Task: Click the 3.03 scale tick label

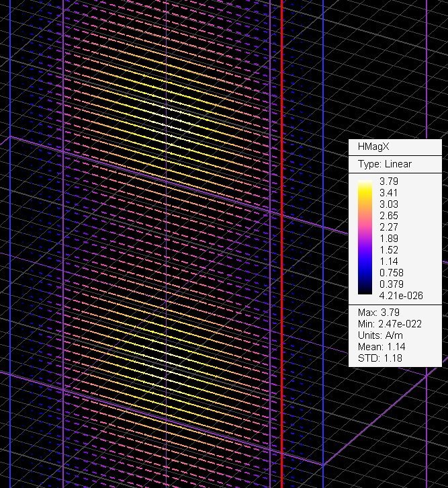Action: click(390, 204)
